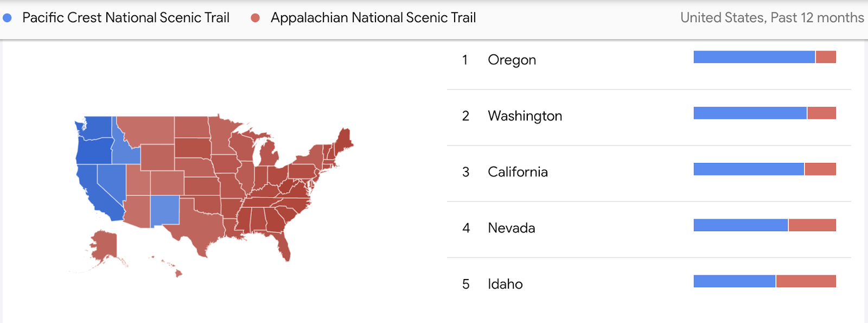The height and width of the screenshot is (323, 868).
Task: Select Appalachian National Scenic Trail label
Action: pyautogui.click(x=373, y=18)
